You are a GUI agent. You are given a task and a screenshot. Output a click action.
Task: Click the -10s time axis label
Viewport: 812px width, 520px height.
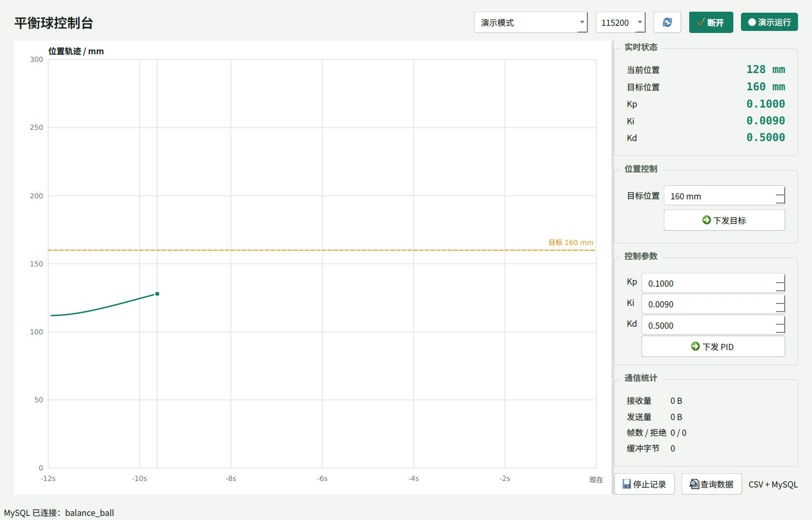pyautogui.click(x=140, y=478)
